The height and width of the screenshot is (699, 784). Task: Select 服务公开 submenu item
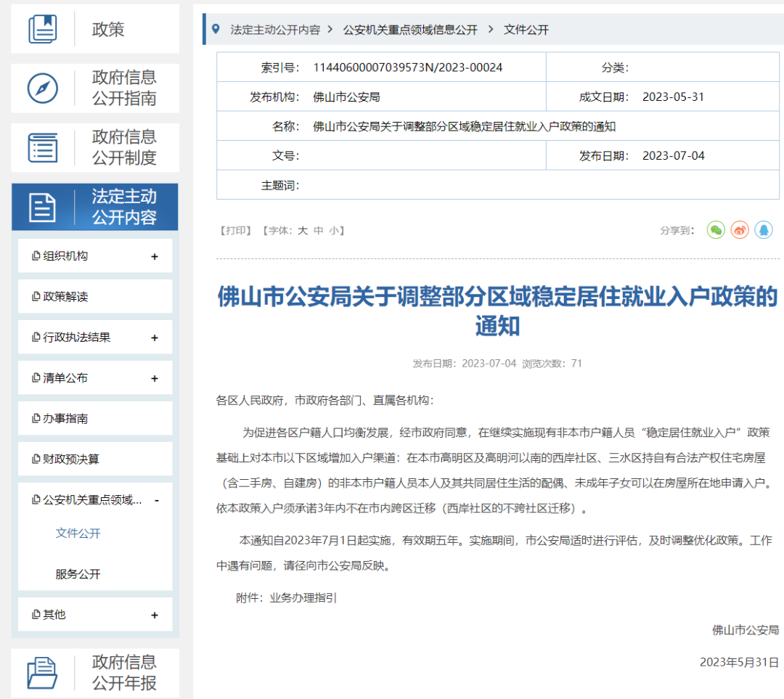78,574
